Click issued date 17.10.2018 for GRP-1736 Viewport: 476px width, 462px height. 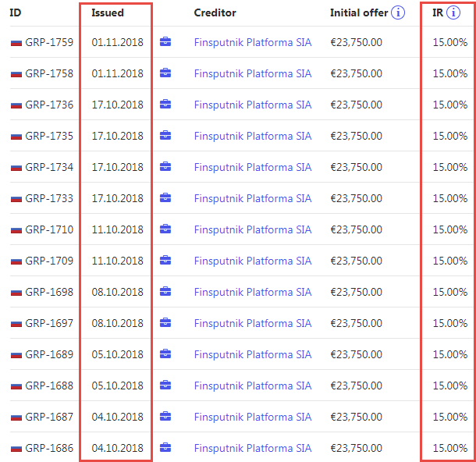[118, 105]
